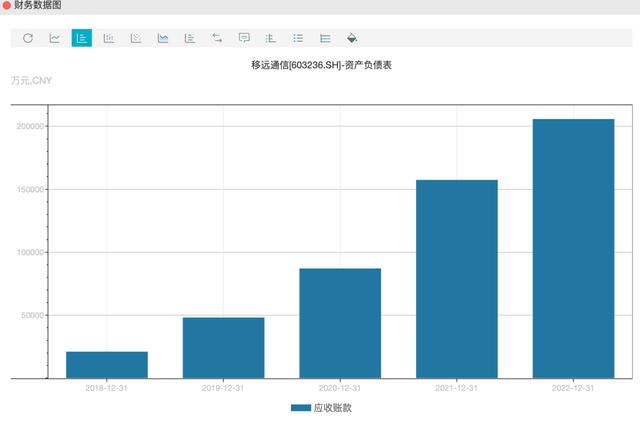Click the 50000 y-axis label
The width and height of the screenshot is (640, 422).
click(x=32, y=315)
